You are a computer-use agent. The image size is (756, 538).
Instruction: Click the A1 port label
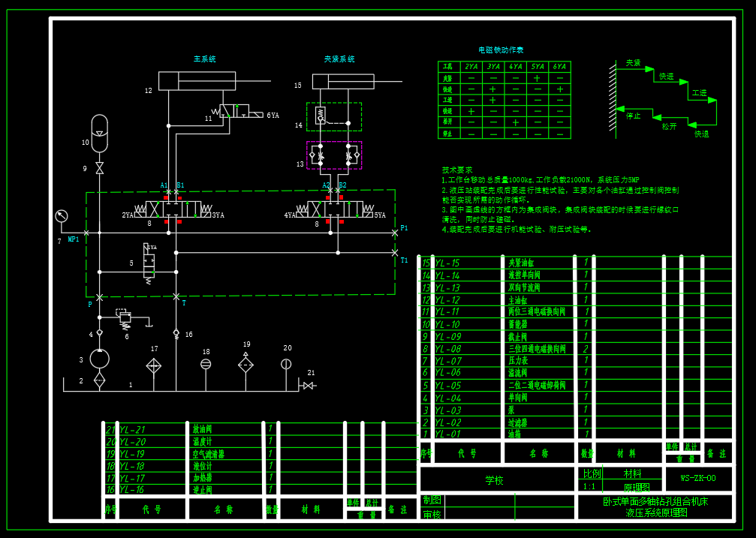pyautogui.click(x=164, y=185)
